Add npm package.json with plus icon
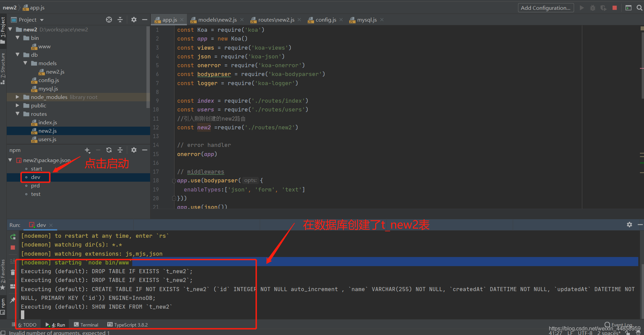Screen dimensions: 644x335 [x=87, y=150]
